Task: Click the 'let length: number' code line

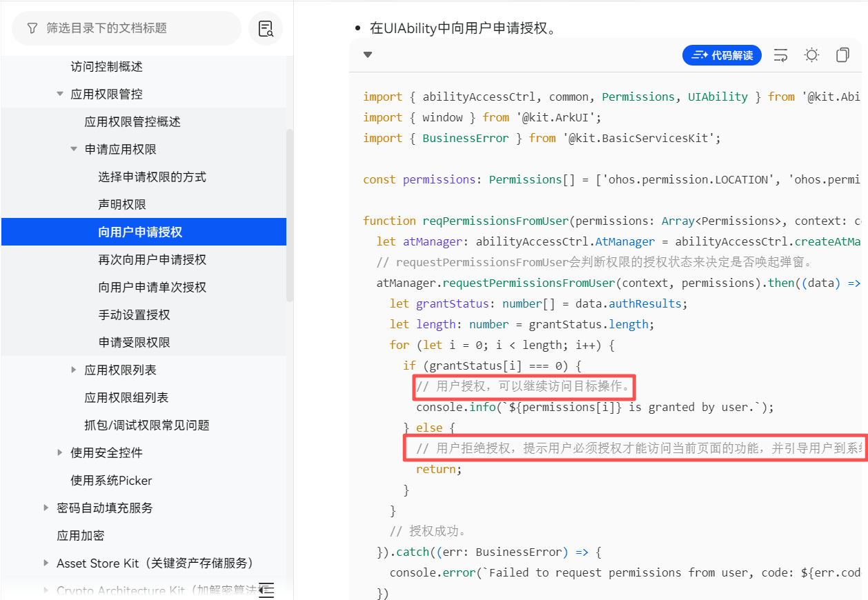Action: [x=522, y=324]
